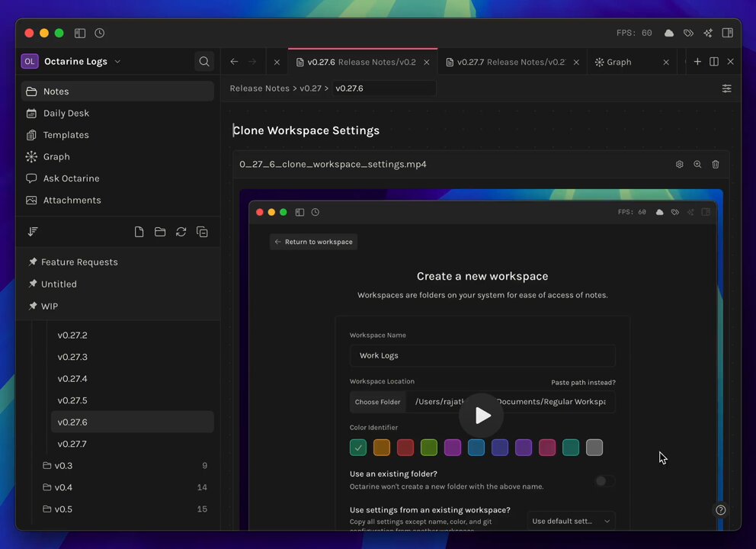Click Paste path instead link
Screen dimensions: 756x549
584,382
